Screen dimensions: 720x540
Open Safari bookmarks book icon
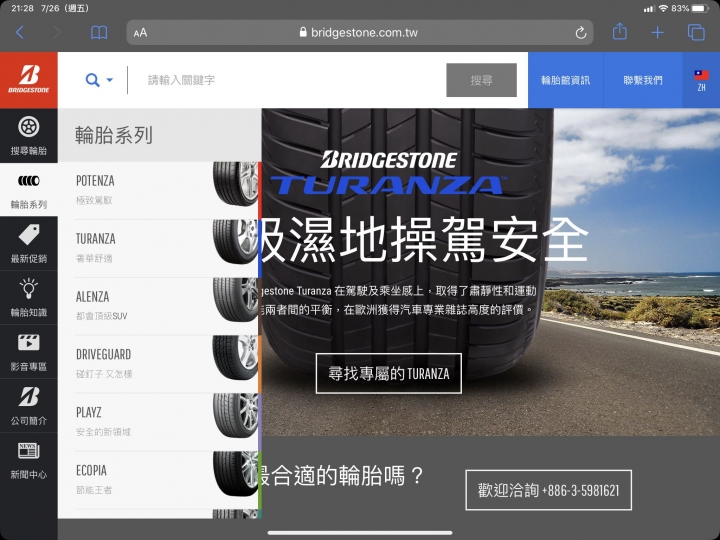pos(99,33)
